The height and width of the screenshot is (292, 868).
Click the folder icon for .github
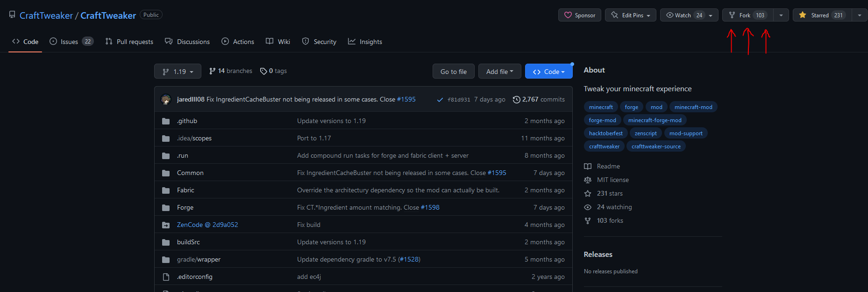click(x=166, y=121)
